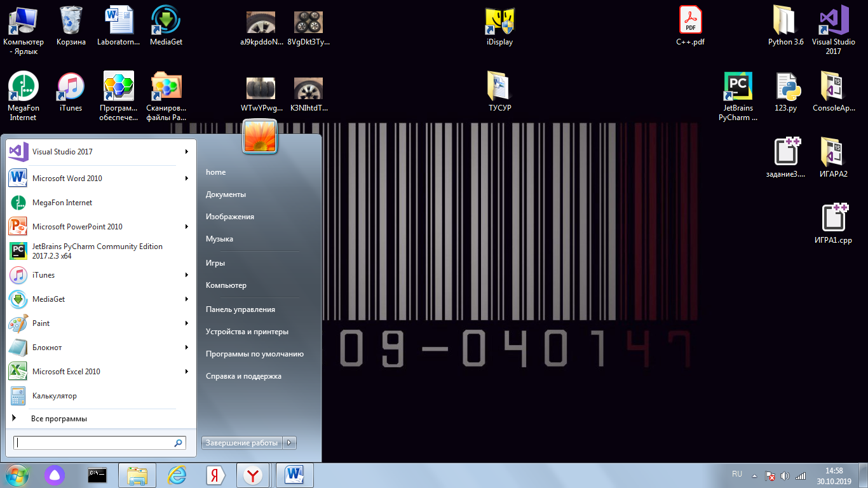The width and height of the screenshot is (868, 488).
Task: Open Изображения library link
Action: tap(230, 217)
